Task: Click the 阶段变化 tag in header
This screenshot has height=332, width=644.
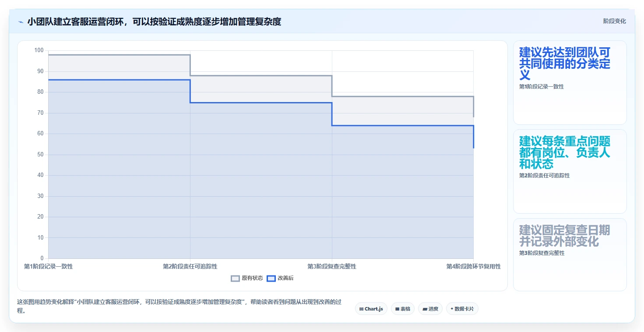Action: 615,21
